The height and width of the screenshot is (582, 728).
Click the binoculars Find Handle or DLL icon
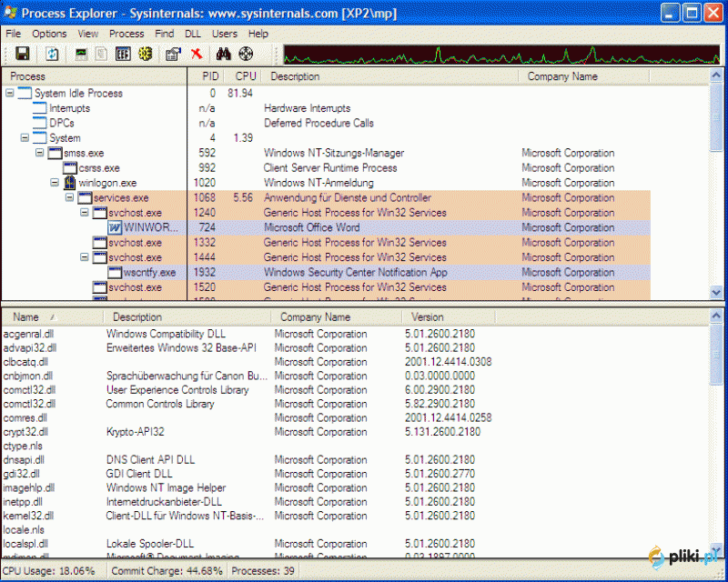point(223,54)
